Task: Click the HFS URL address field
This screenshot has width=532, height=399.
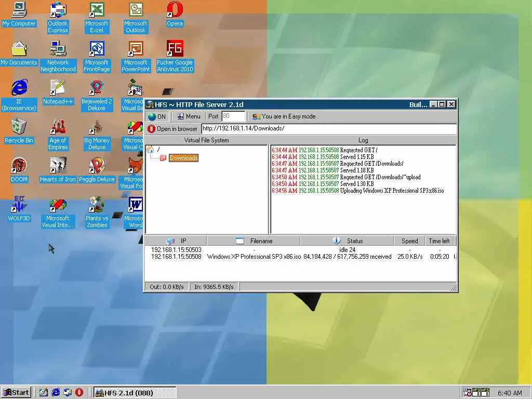Action: [328, 129]
